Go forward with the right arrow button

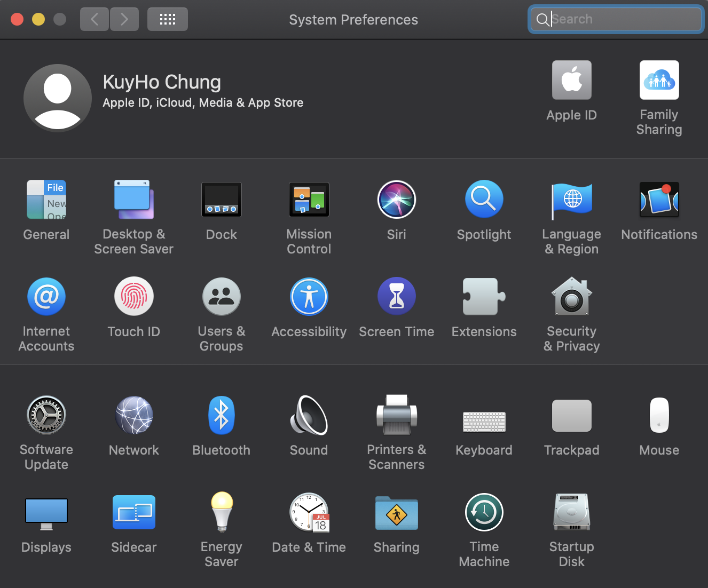tap(124, 19)
